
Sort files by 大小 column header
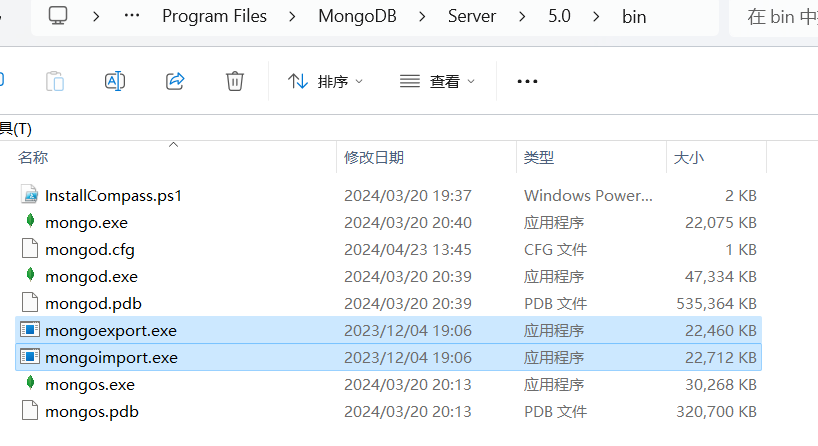click(x=689, y=158)
